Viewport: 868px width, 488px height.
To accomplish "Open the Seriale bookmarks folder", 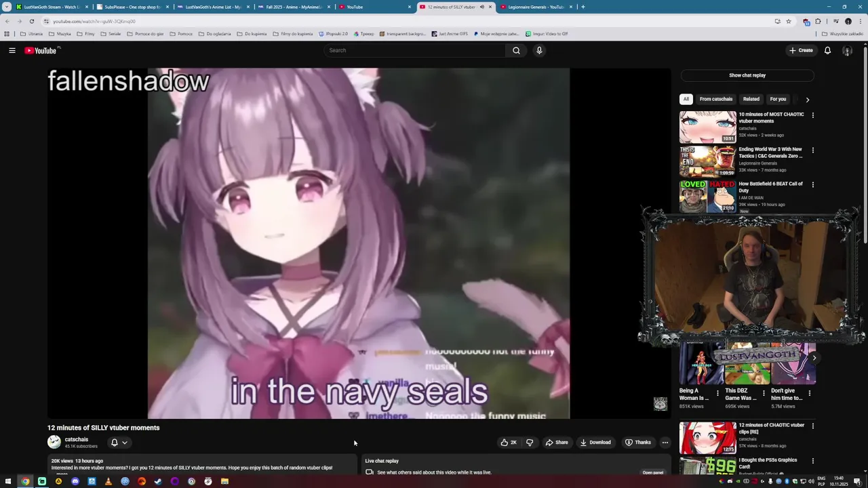I will point(111,33).
